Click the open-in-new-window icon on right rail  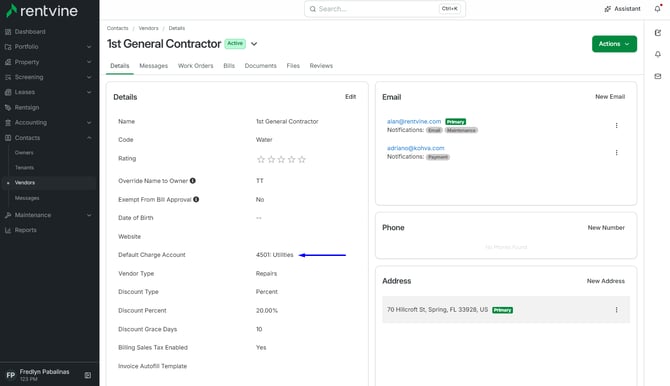(x=658, y=32)
